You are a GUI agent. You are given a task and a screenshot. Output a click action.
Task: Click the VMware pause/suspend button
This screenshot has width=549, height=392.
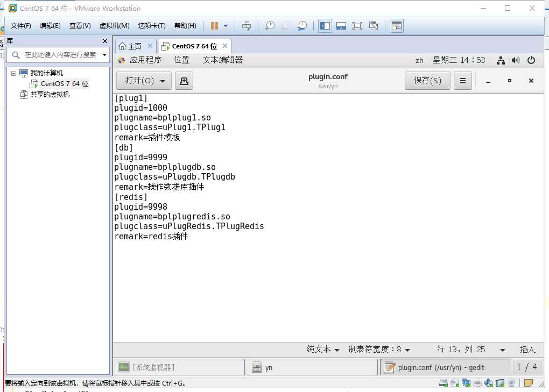(214, 25)
